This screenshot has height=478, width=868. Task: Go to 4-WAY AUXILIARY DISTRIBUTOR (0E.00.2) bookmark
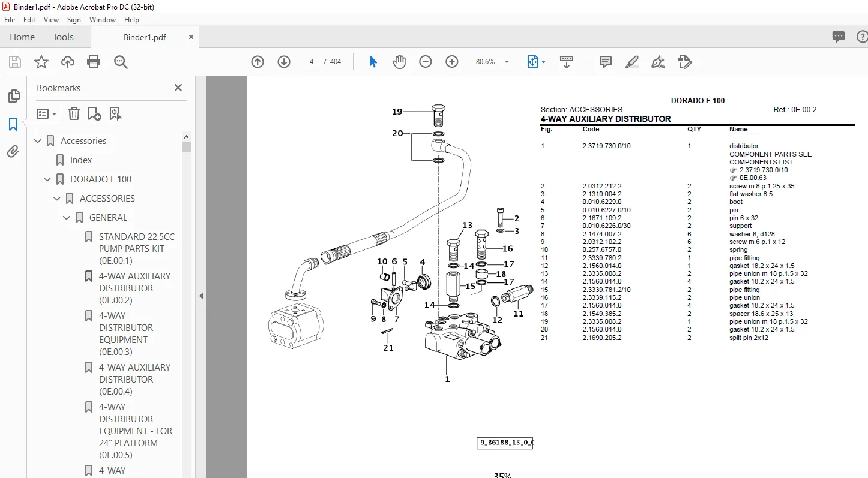coord(134,288)
